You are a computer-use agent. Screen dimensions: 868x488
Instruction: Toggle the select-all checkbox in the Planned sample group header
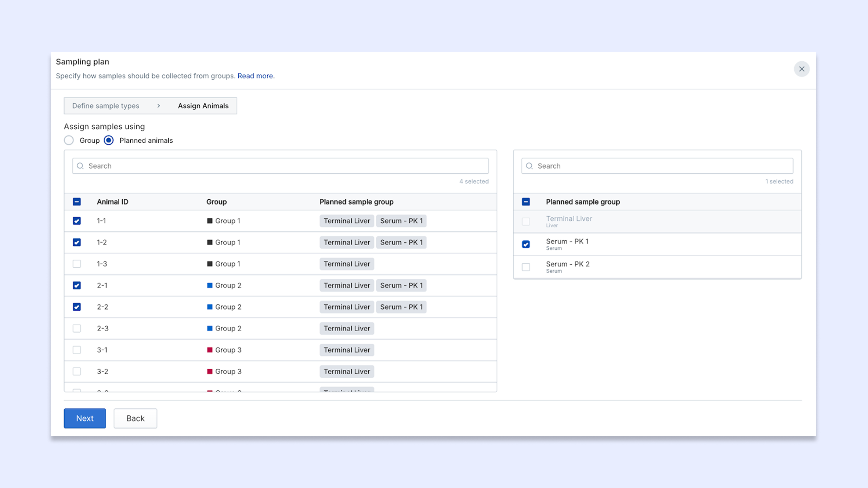[x=526, y=202]
